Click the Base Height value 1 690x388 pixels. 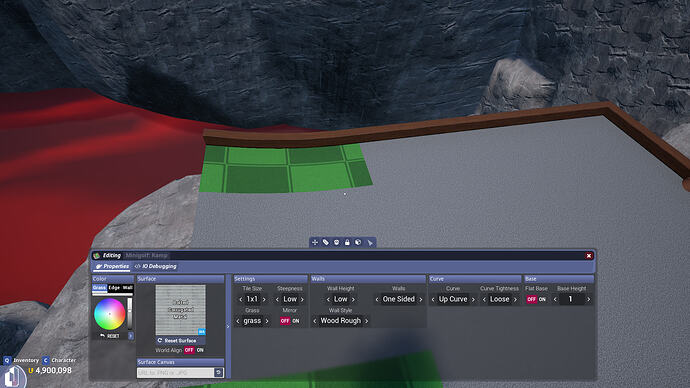tap(570, 299)
